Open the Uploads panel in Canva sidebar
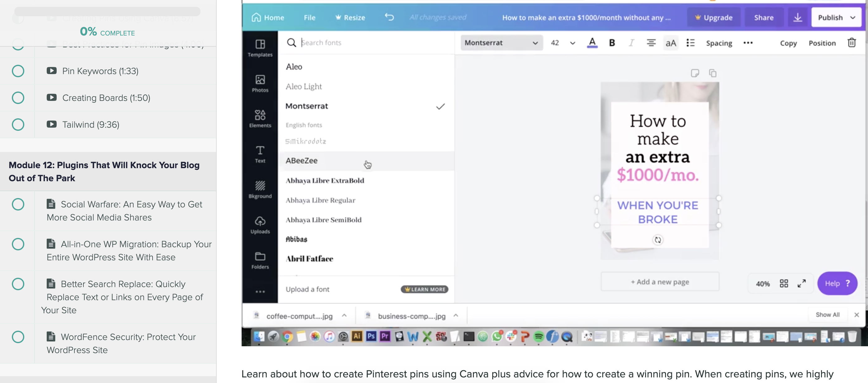This screenshot has height=383, width=868. 260,225
